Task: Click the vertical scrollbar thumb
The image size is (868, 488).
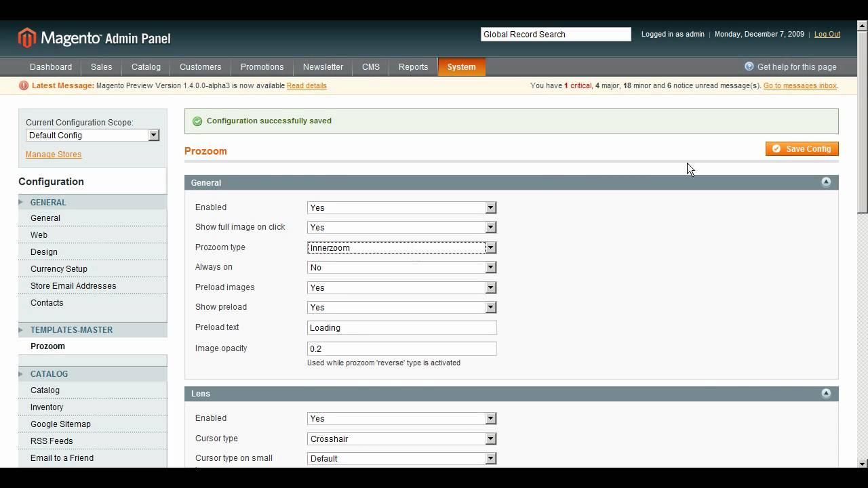Action: [x=863, y=123]
